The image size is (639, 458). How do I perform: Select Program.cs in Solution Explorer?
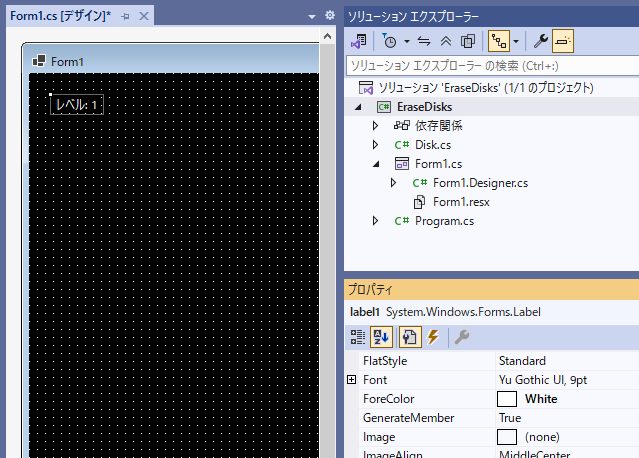pyautogui.click(x=444, y=221)
